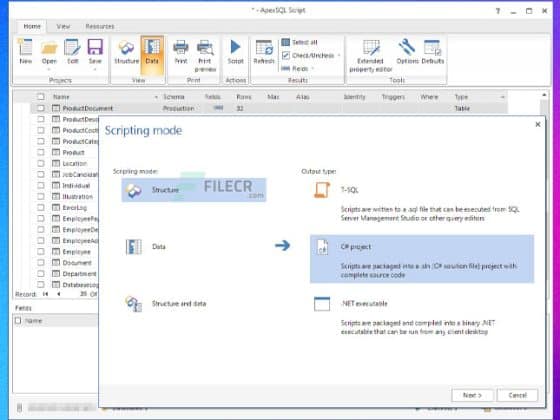The image size is (560, 420).
Task: Click Check/Uncheck in Results group
Action: pyautogui.click(x=308, y=55)
